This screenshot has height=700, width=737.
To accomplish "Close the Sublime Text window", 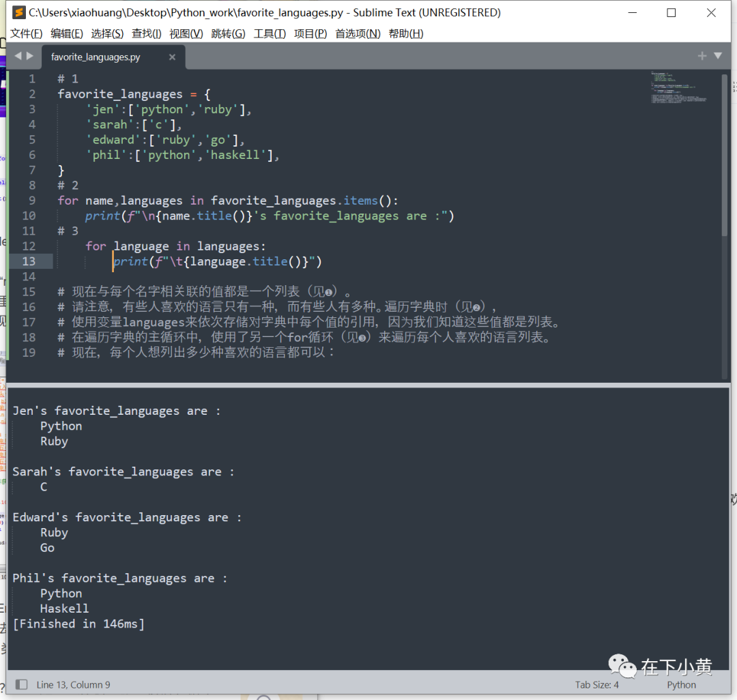I will (711, 13).
